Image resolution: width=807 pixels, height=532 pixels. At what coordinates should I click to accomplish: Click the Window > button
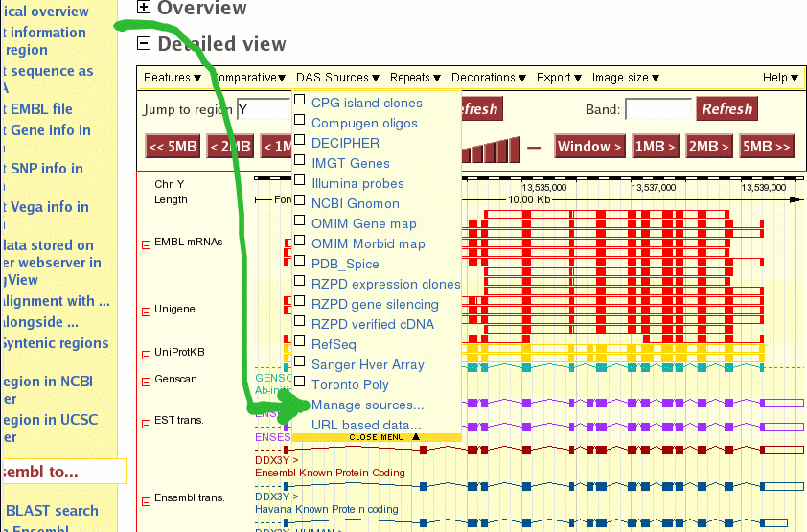[x=589, y=147]
